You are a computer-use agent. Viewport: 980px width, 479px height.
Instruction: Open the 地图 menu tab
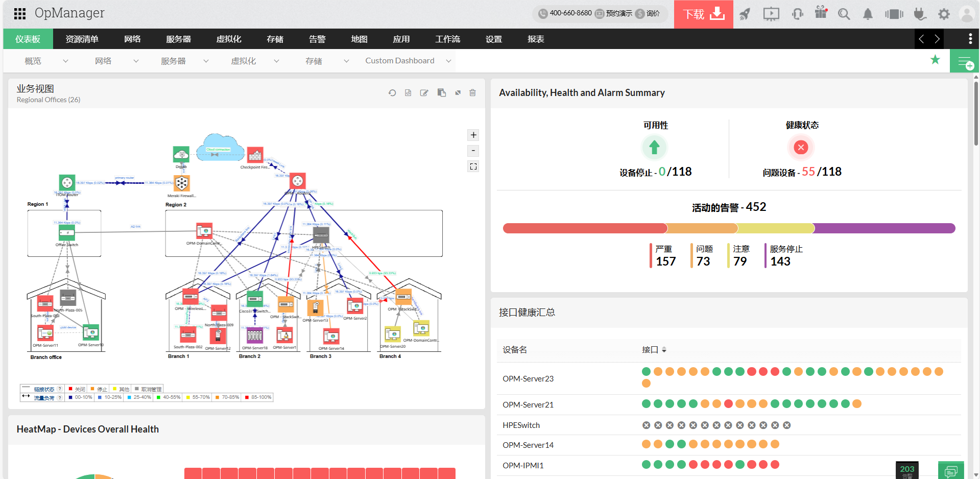coord(359,39)
